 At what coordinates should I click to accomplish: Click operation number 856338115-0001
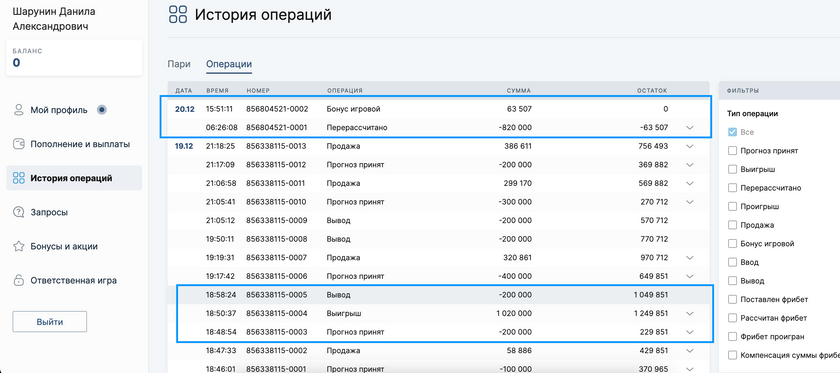(x=276, y=369)
